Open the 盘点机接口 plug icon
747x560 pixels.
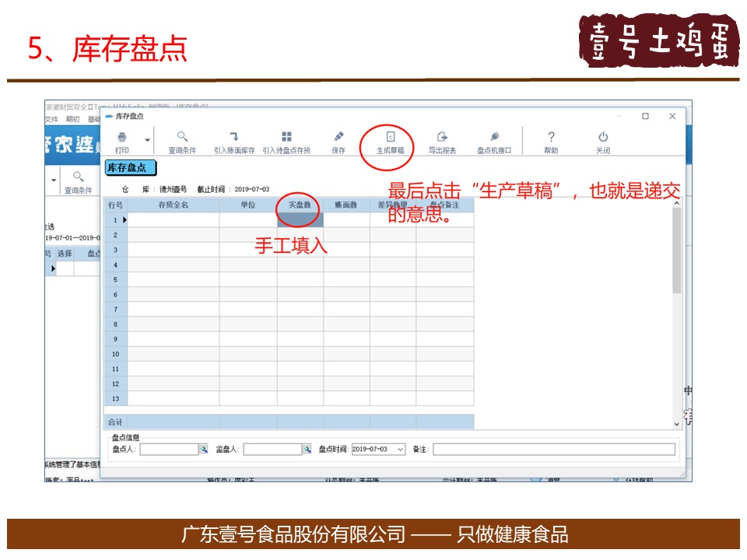click(494, 138)
